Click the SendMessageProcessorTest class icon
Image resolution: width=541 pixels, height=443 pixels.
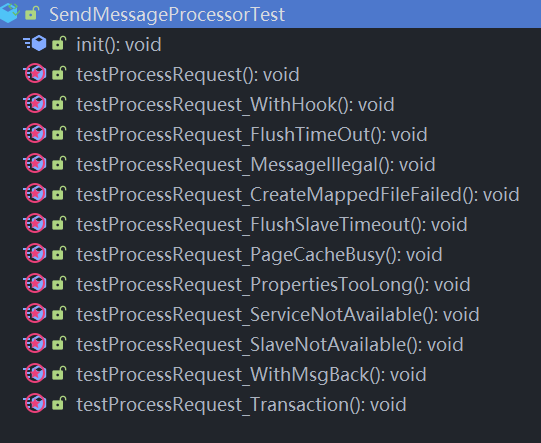coord(9,13)
